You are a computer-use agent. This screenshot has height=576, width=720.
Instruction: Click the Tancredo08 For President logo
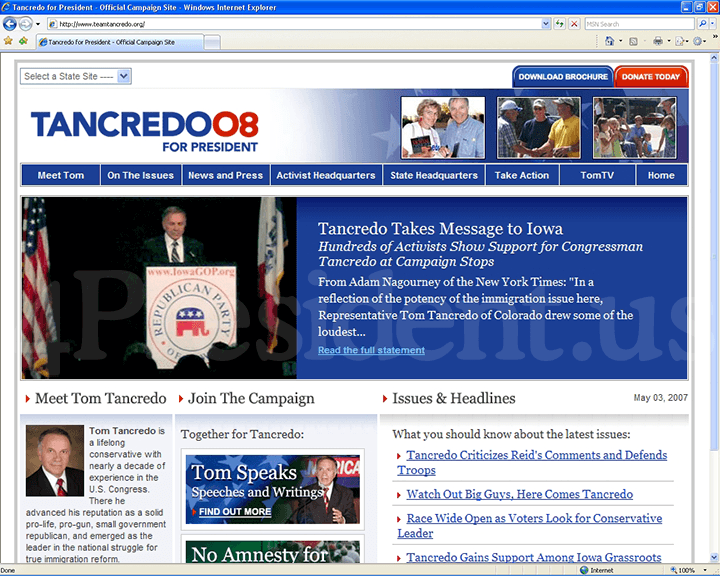coord(145,130)
